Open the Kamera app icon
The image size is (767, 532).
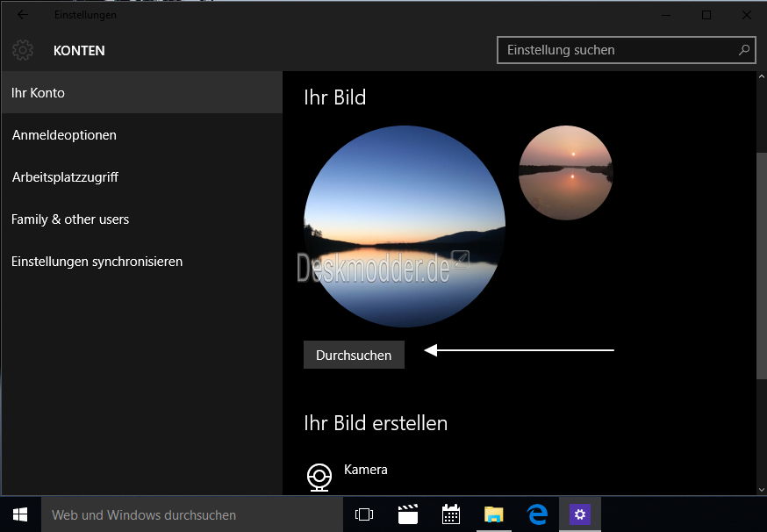(319, 477)
